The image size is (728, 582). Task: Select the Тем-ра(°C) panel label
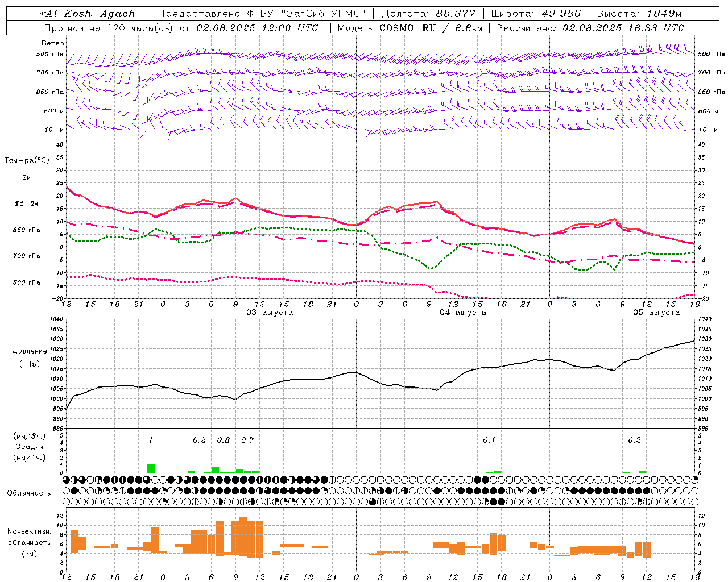pyautogui.click(x=27, y=161)
